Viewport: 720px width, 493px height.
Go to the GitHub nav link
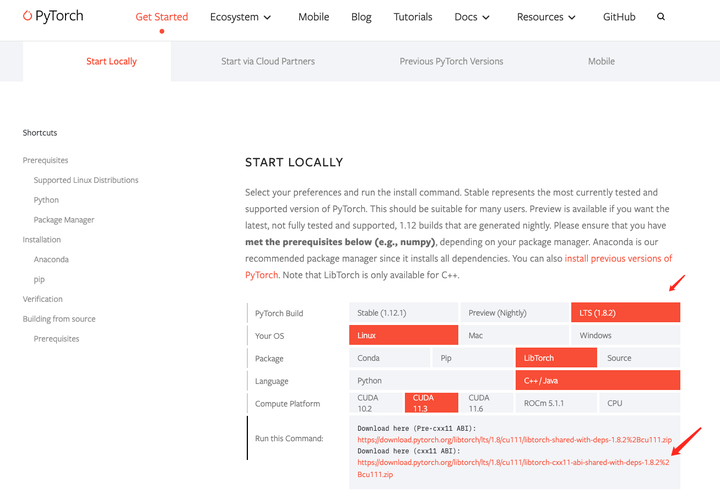click(619, 17)
